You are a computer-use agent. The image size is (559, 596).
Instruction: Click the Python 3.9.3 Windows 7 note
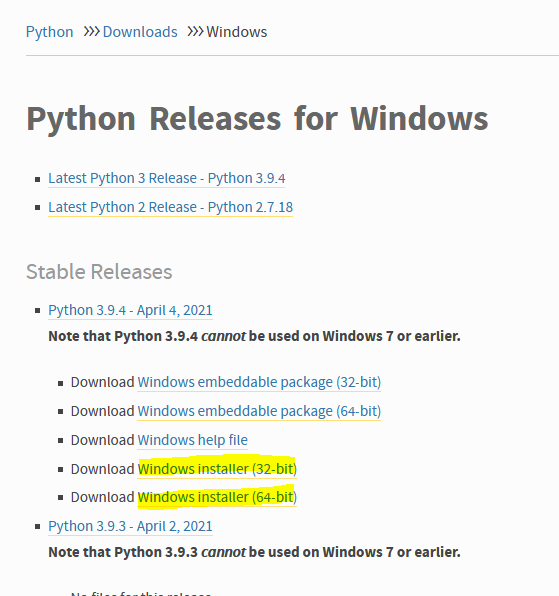point(254,552)
